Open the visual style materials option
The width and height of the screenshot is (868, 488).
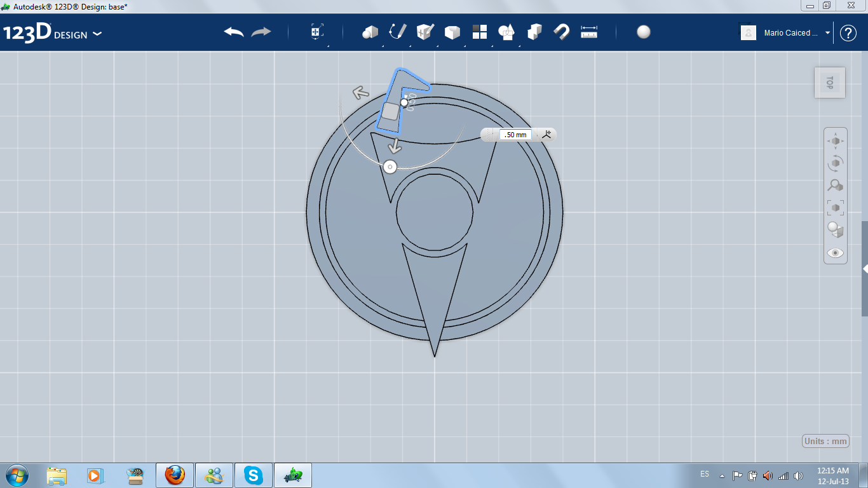coord(835,229)
